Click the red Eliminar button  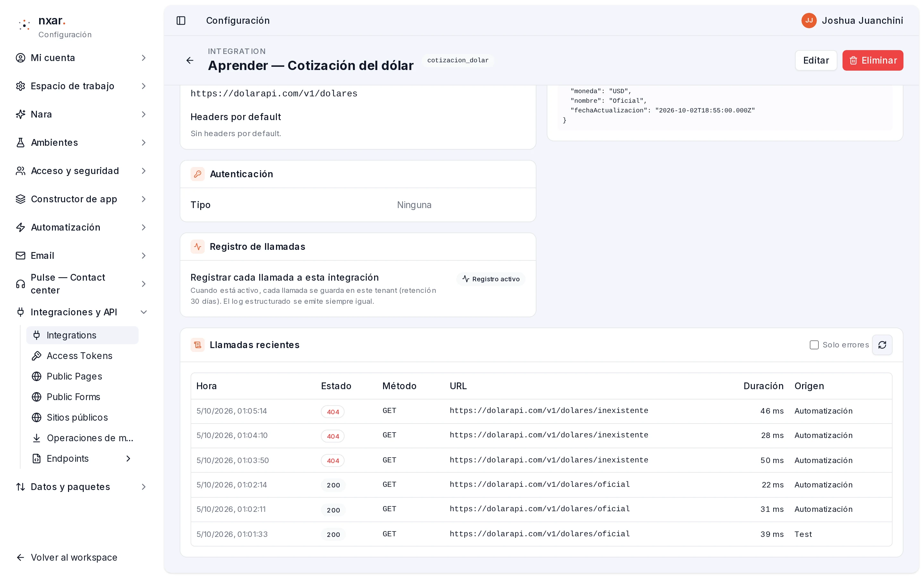pyautogui.click(x=872, y=60)
